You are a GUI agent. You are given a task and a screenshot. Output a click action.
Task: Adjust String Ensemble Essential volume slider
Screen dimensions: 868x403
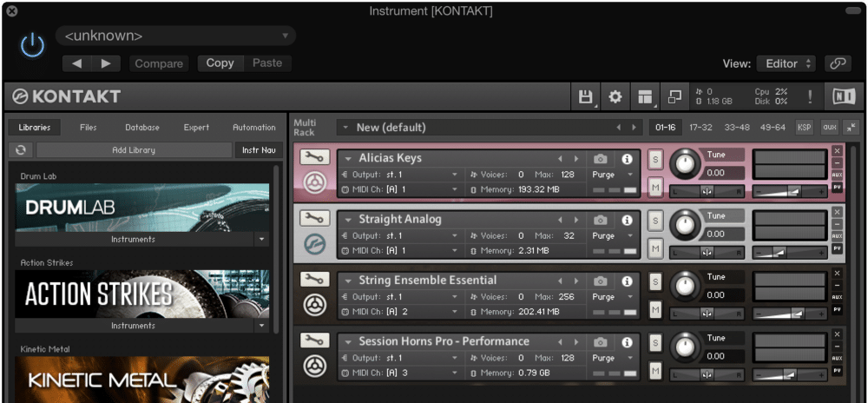click(790, 314)
